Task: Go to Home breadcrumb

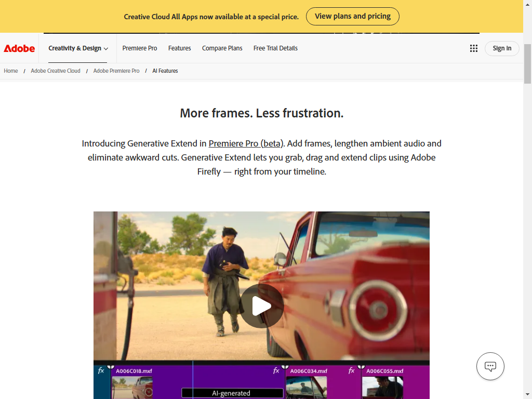Action: (x=11, y=71)
